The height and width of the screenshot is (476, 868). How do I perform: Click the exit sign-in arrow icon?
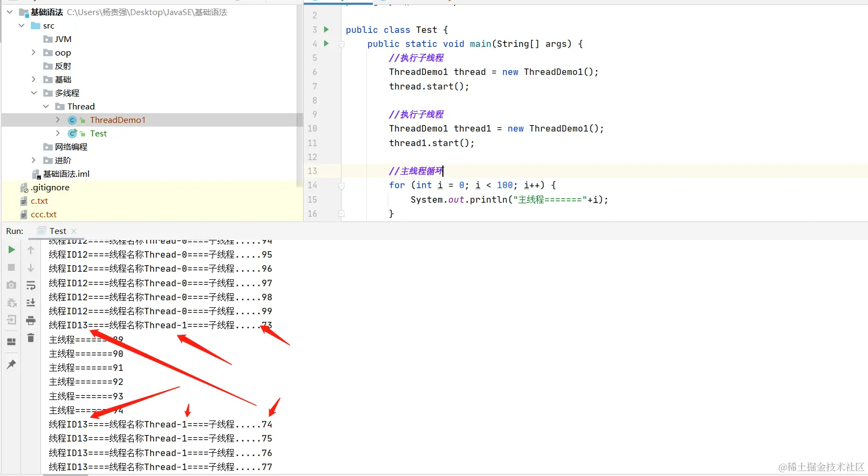coord(11,320)
